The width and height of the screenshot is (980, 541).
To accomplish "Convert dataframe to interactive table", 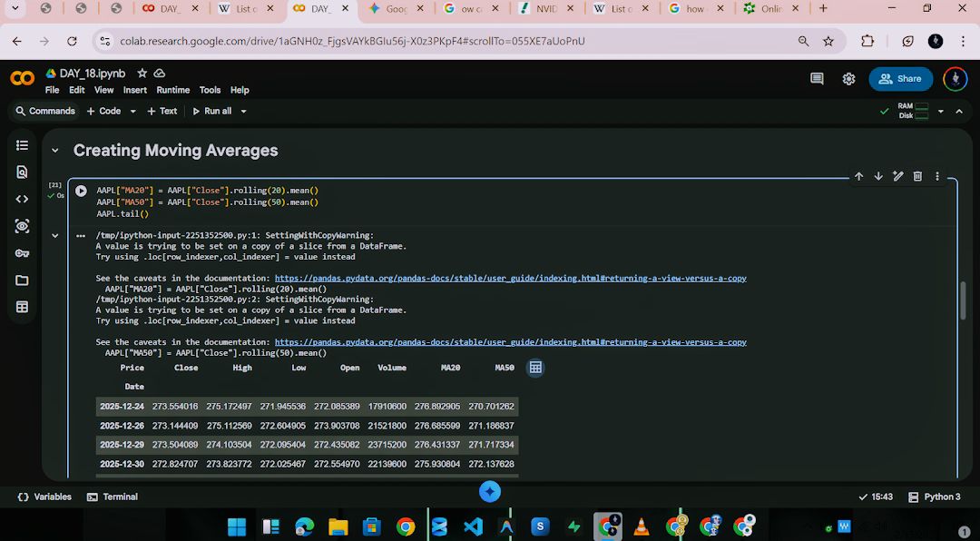I will [535, 368].
